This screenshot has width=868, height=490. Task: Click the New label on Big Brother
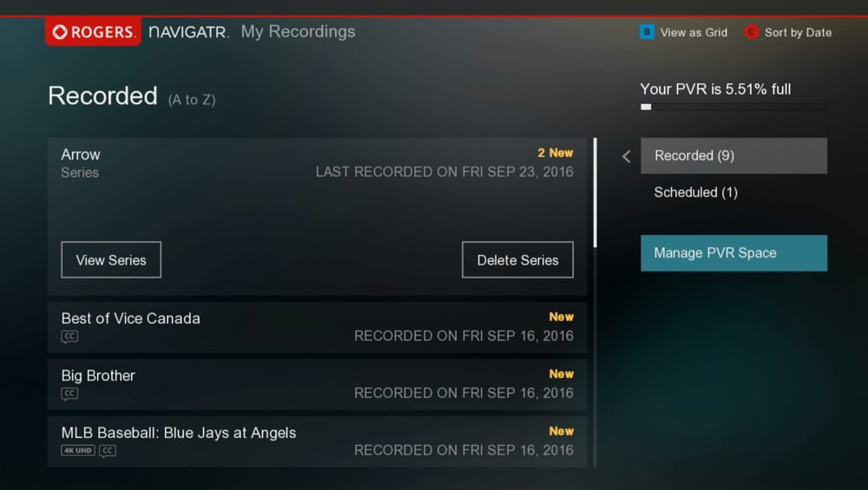tap(561, 374)
